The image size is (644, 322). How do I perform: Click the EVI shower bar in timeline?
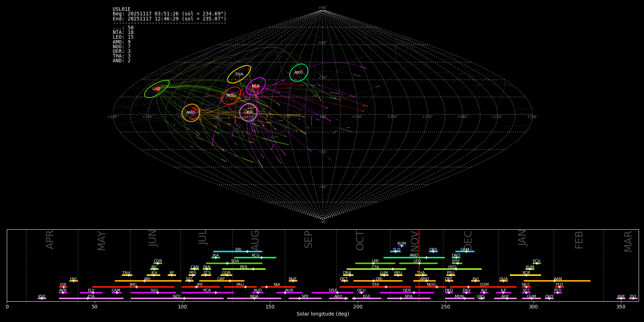633,298
